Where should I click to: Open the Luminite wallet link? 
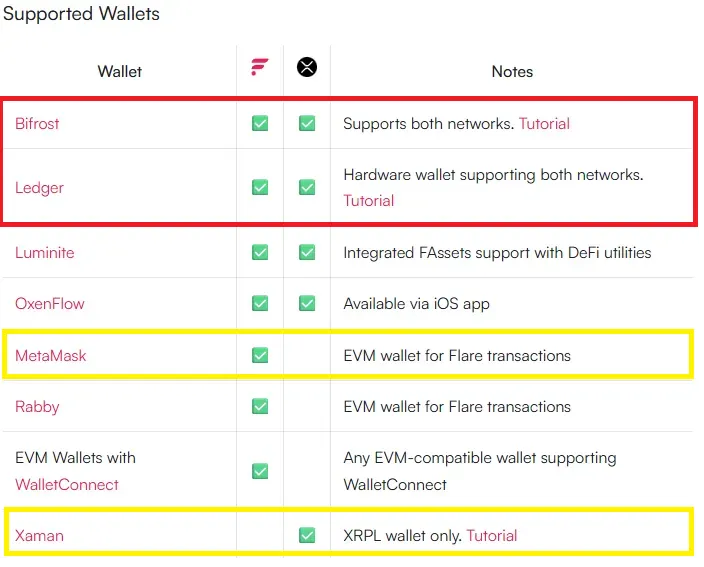click(44, 253)
